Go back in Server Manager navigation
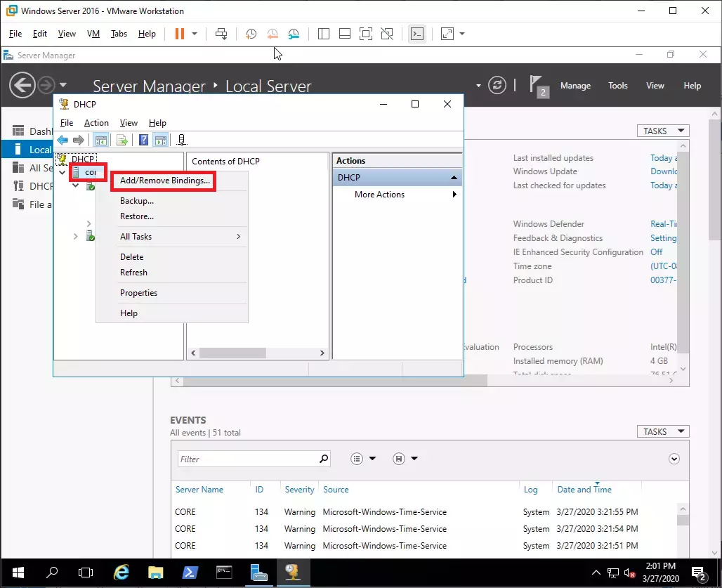 pyautogui.click(x=22, y=85)
